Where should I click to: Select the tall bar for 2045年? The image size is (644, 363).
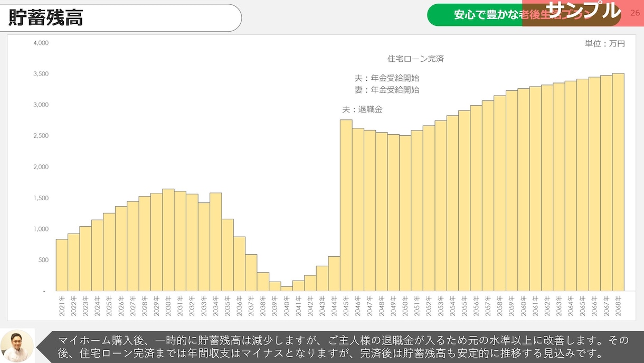(346, 206)
